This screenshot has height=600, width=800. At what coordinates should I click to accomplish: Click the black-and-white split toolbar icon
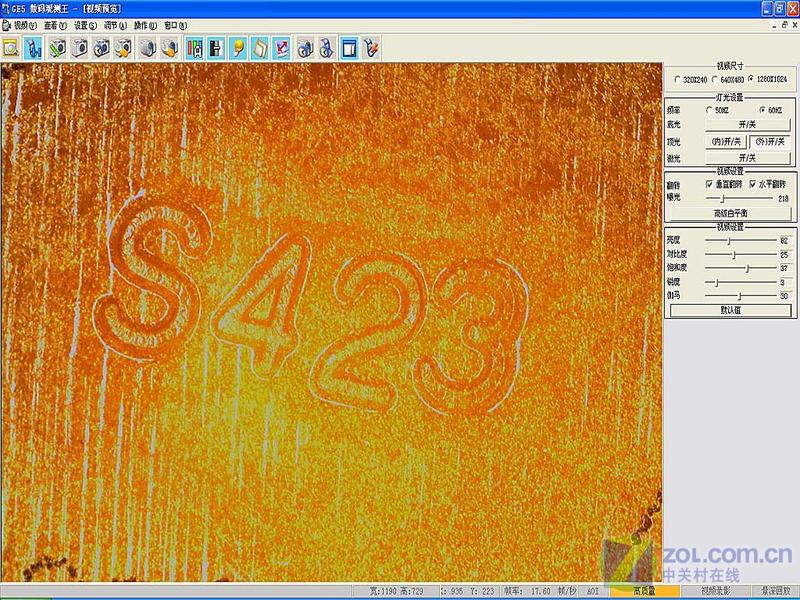pos(216,48)
